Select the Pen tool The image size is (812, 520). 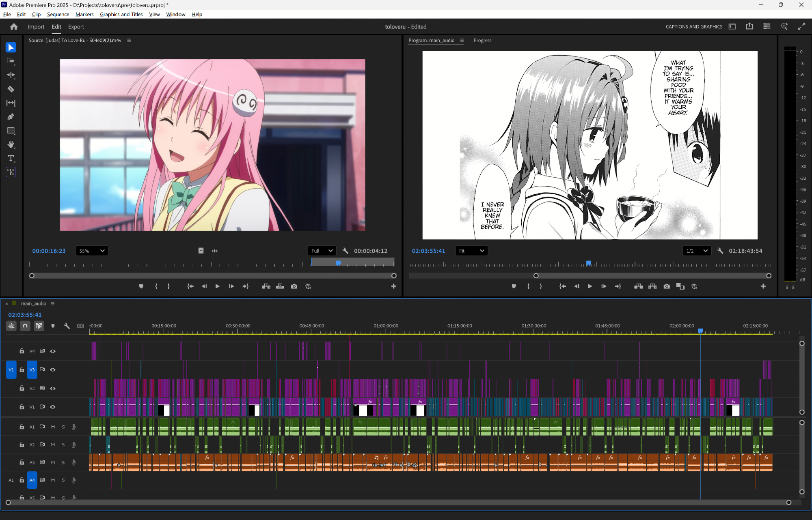11,117
